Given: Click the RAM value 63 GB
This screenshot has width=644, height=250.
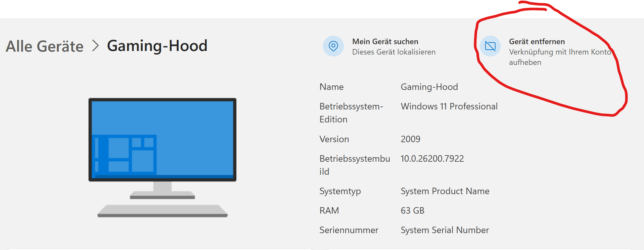Looking at the screenshot, I should click(412, 210).
